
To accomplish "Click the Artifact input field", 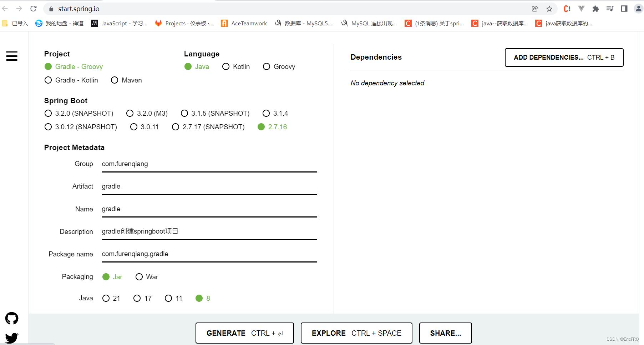I will [x=209, y=186].
